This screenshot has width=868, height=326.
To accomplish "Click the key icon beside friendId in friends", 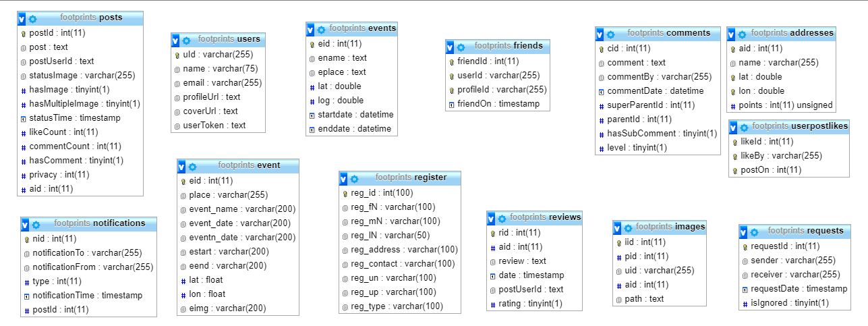I will tap(452, 61).
